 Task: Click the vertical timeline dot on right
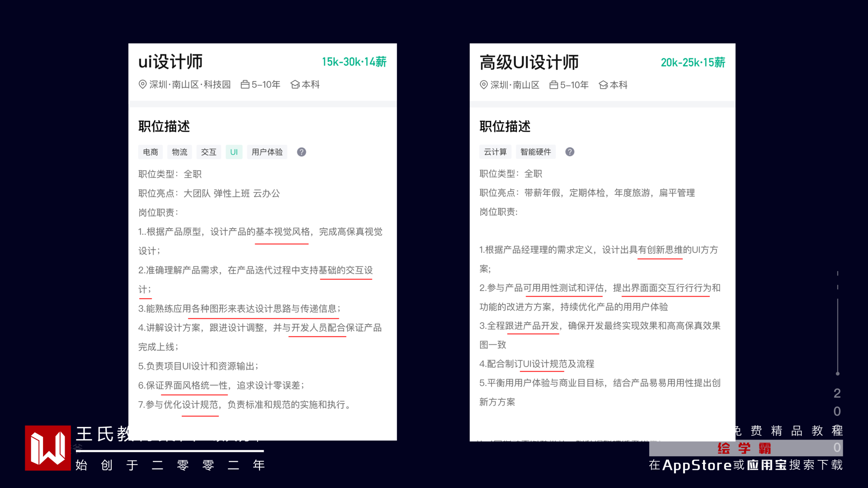[x=838, y=374]
